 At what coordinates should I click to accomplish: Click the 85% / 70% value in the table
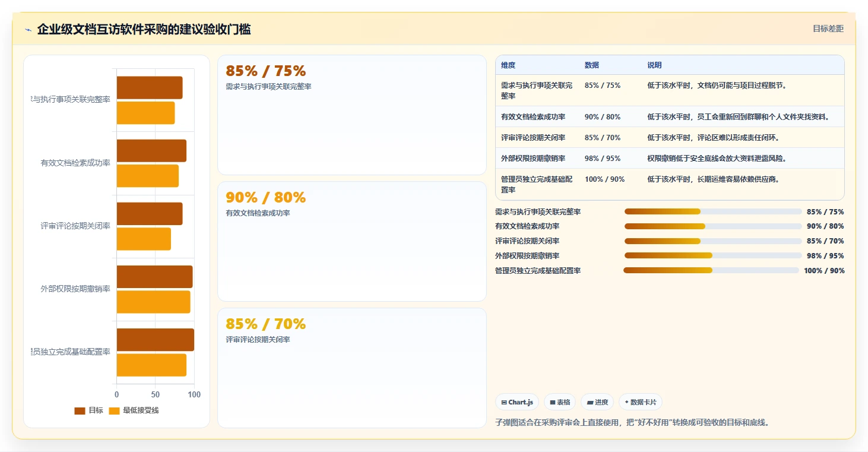tap(603, 137)
